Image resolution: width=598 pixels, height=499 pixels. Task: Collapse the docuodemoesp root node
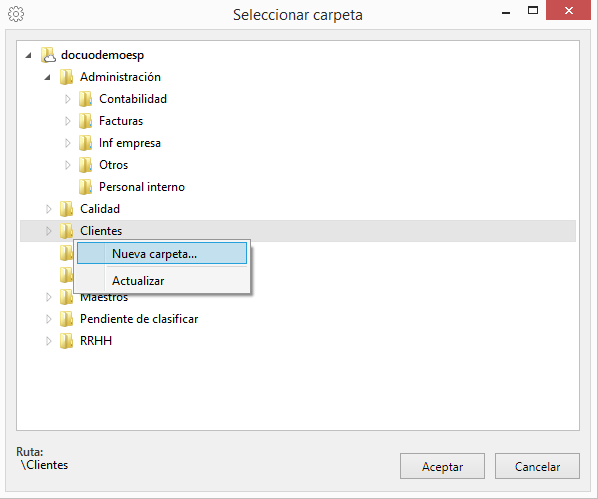point(28,56)
